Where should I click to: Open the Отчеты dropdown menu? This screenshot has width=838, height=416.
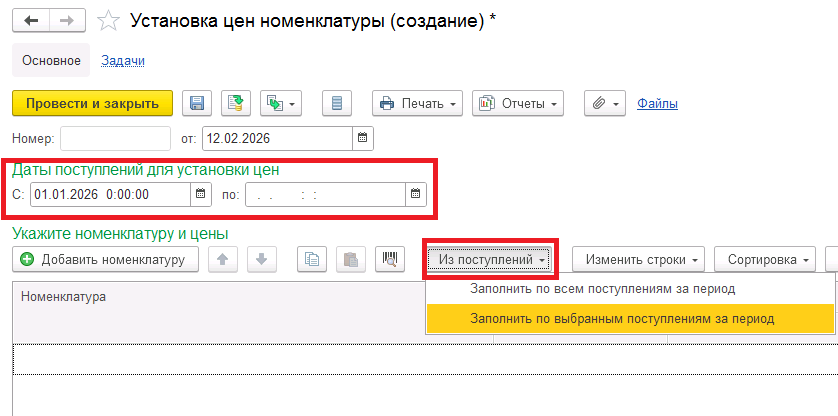point(518,103)
